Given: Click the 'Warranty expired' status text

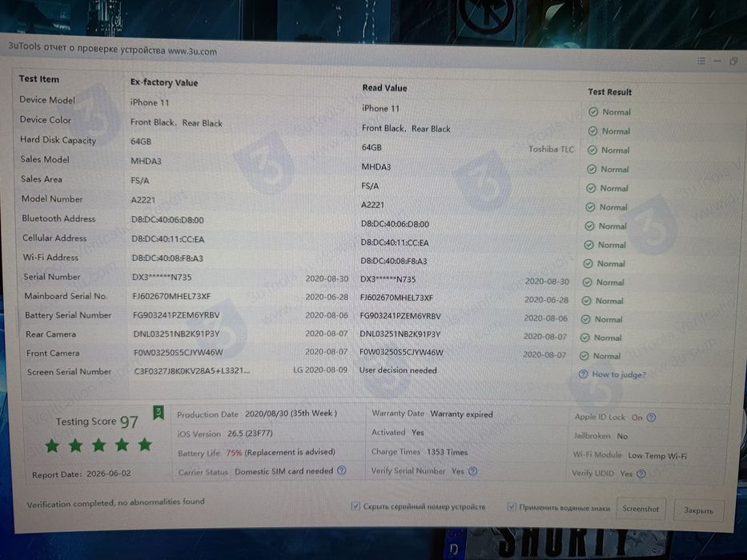Looking at the screenshot, I should pyautogui.click(x=462, y=414).
